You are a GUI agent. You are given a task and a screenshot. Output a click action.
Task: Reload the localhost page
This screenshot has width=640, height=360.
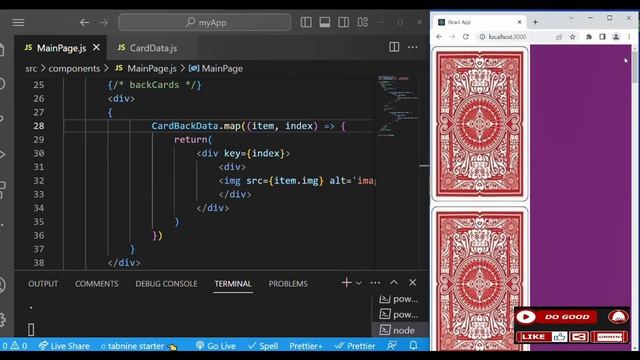tap(466, 37)
